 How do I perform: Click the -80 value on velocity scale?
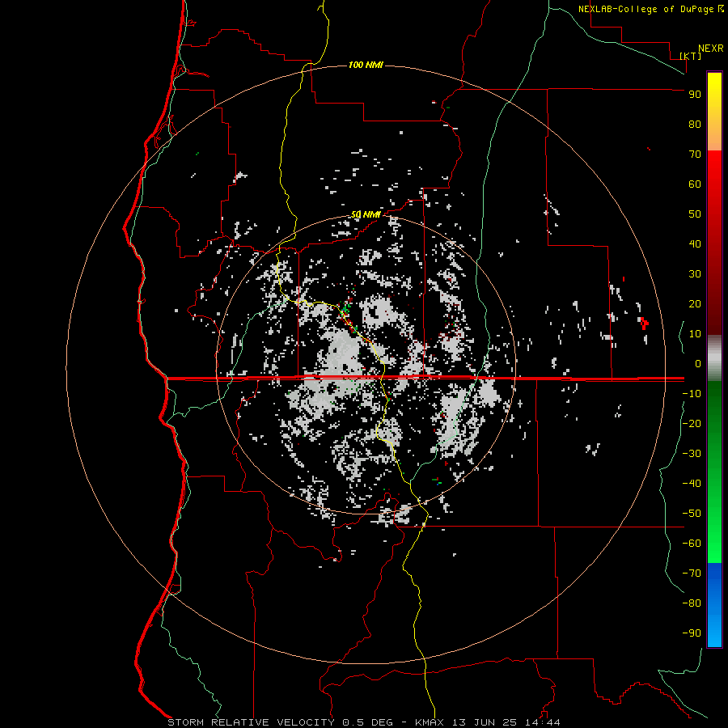[x=692, y=603]
